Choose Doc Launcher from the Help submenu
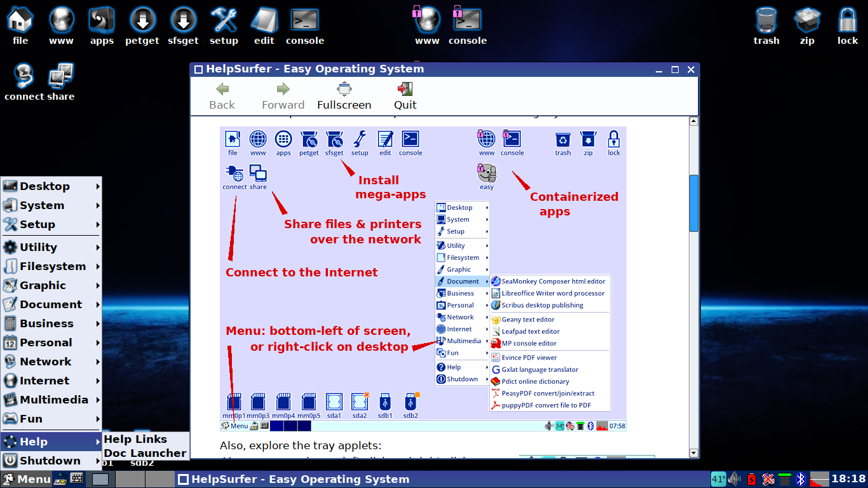868x488 pixels. (146, 453)
